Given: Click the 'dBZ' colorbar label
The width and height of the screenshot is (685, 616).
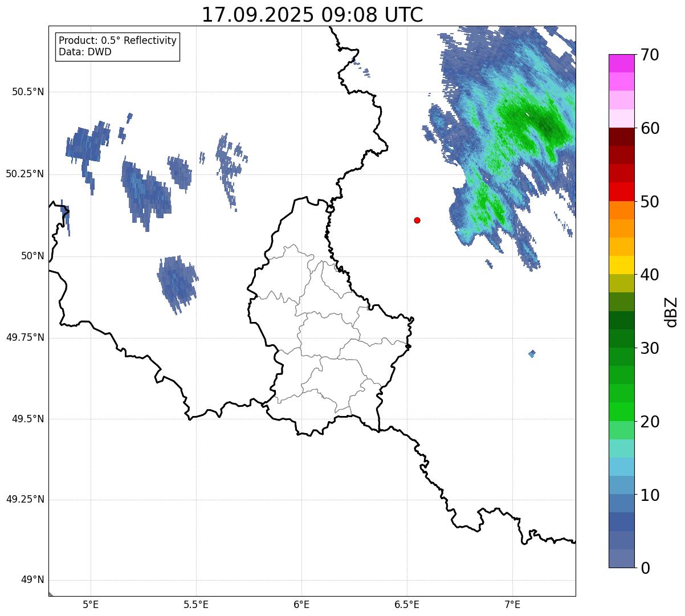Looking at the screenshot, I should point(671,311).
